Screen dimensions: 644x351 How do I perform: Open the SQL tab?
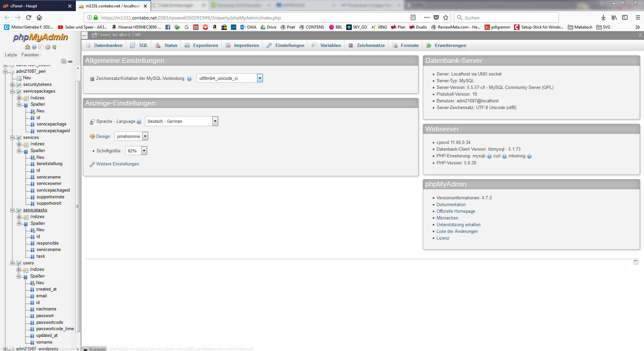[x=139, y=46]
